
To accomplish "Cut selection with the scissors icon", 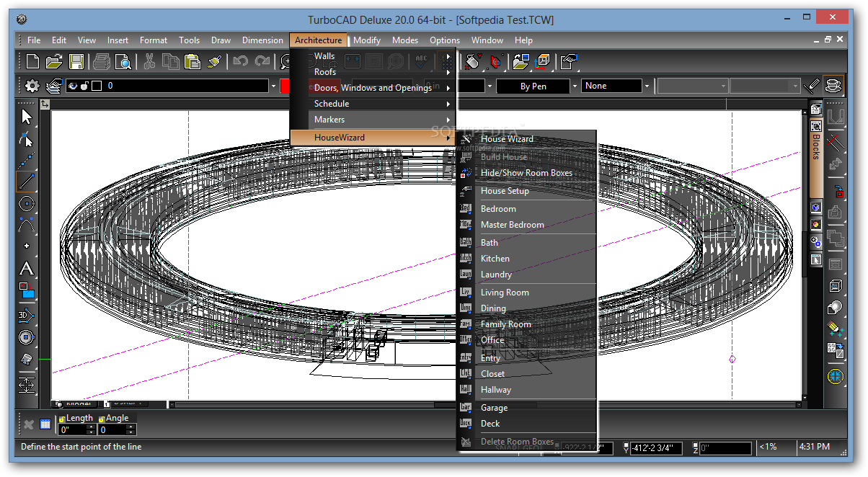I will 149,62.
